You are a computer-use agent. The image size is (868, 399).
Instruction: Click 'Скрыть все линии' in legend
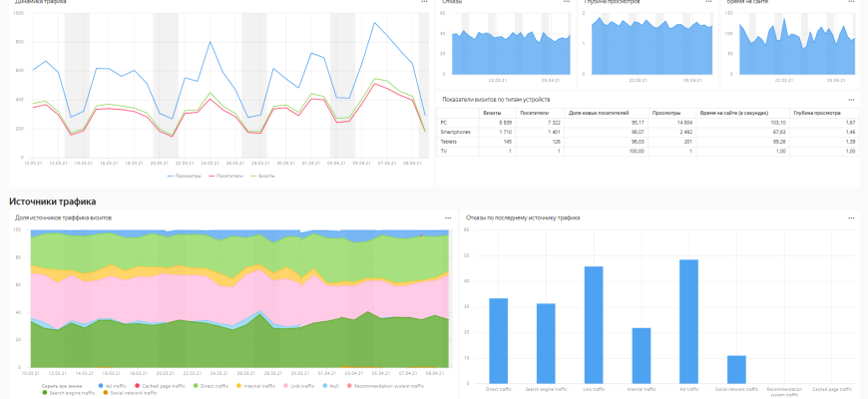pyautogui.click(x=62, y=385)
